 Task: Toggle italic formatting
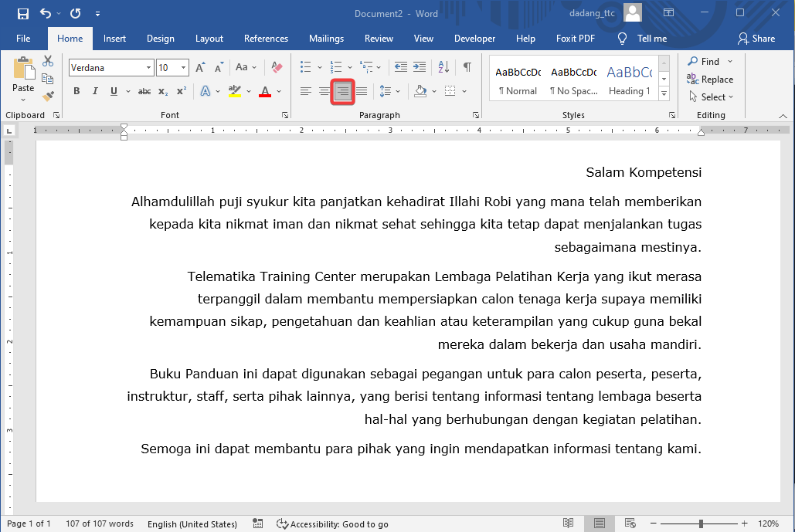click(x=94, y=91)
